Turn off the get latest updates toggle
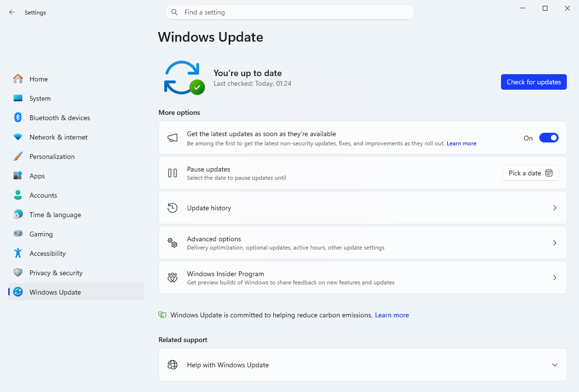 [549, 138]
